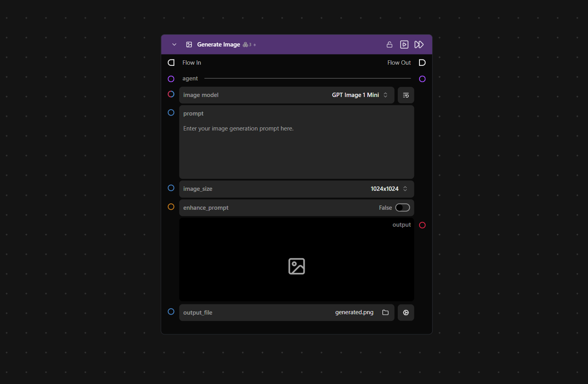Click the output port circle
The image size is (588, 384).
pyautogui.click(x=422, y=225)
